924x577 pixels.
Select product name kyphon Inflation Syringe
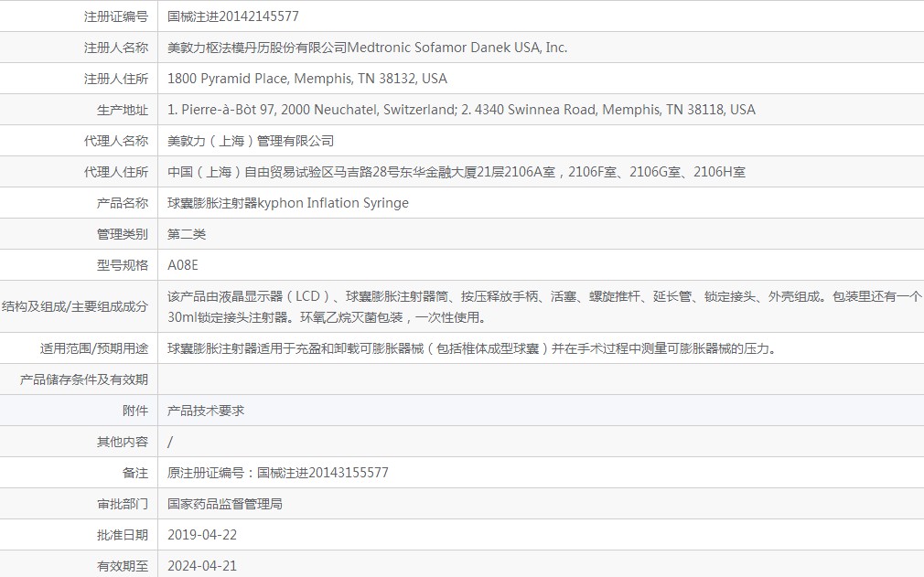(287, 203)
